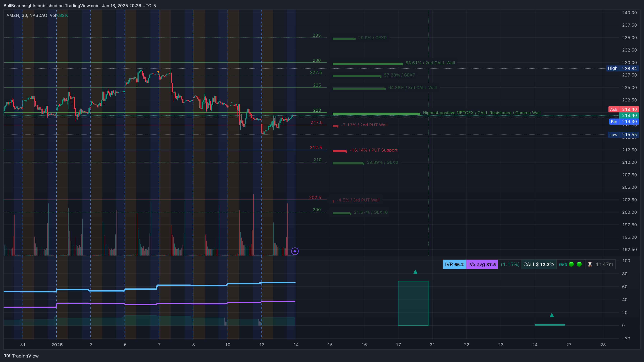Viewport: 644px width, 362px height.
Task: Click the green triangle above the 24 expiry bar
Action: click(552, 315)
